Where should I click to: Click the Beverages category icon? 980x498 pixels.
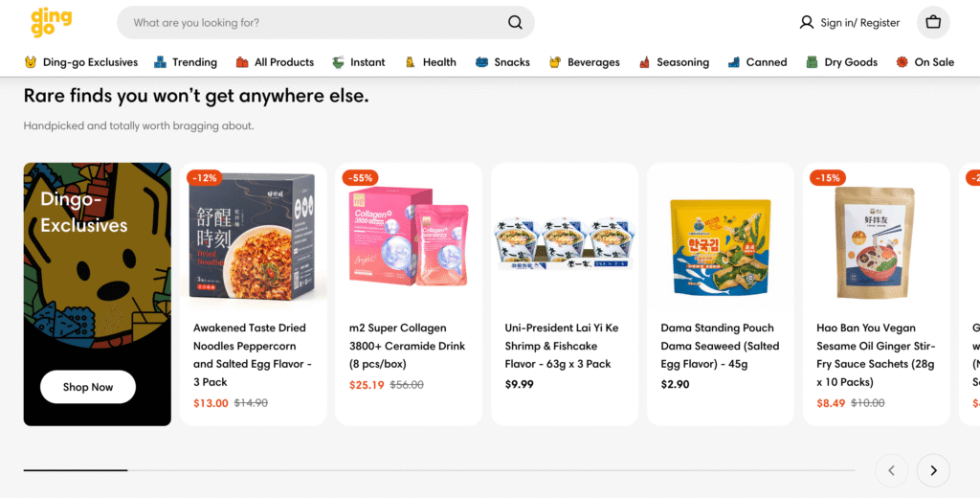click(x=555, y=62)
